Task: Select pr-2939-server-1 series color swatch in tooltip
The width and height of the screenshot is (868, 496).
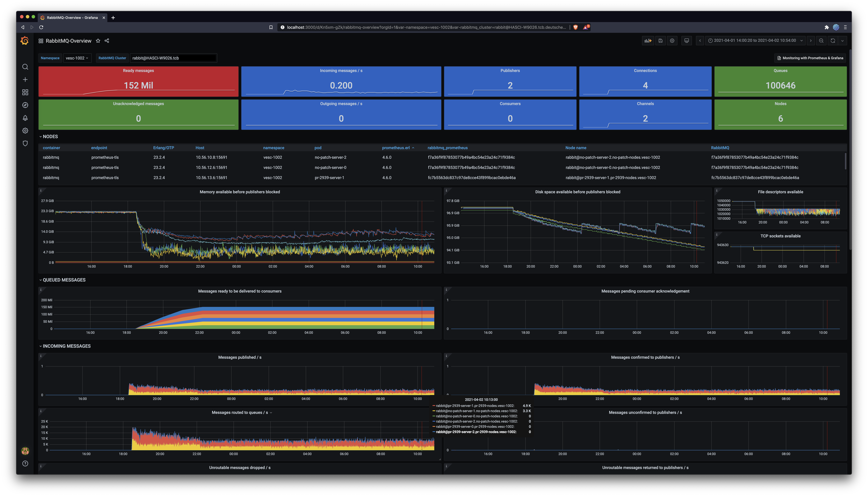Action: coord(434,406)
